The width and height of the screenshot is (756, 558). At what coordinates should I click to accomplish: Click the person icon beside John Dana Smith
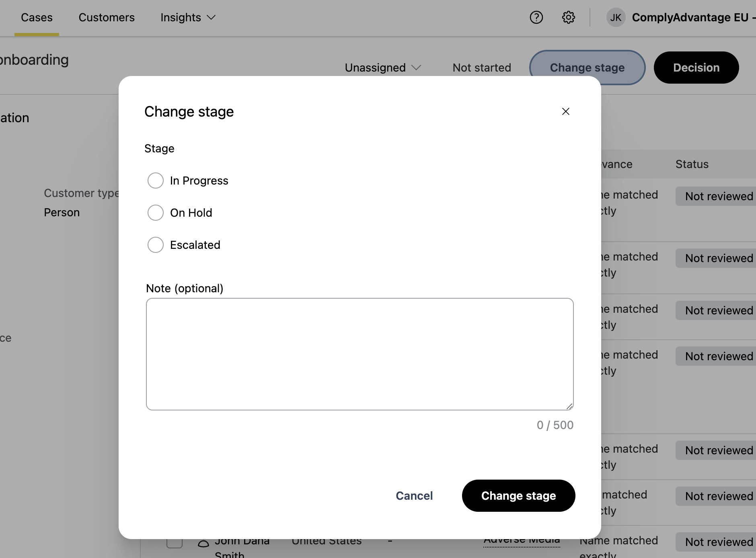point(203,544)
